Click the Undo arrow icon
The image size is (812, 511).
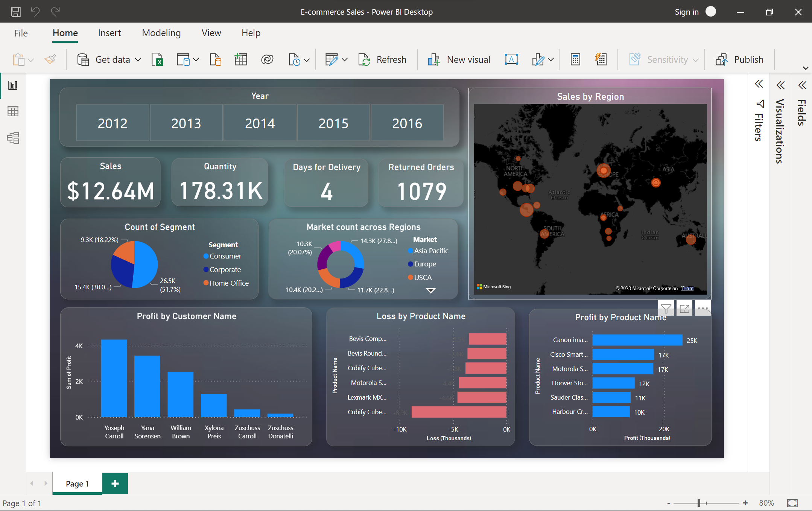(x=35, y=12)
